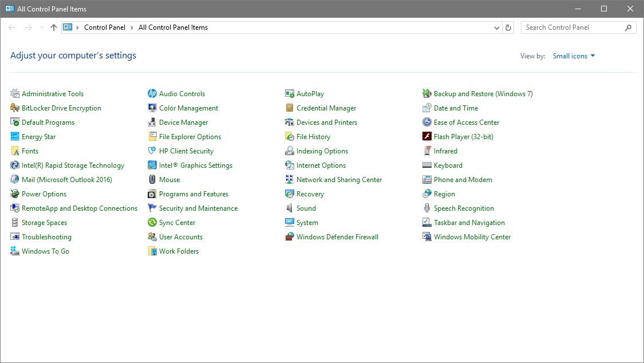Click the Mouse icon
This screenshot has width=644, height=363.
tap(152, 179)
